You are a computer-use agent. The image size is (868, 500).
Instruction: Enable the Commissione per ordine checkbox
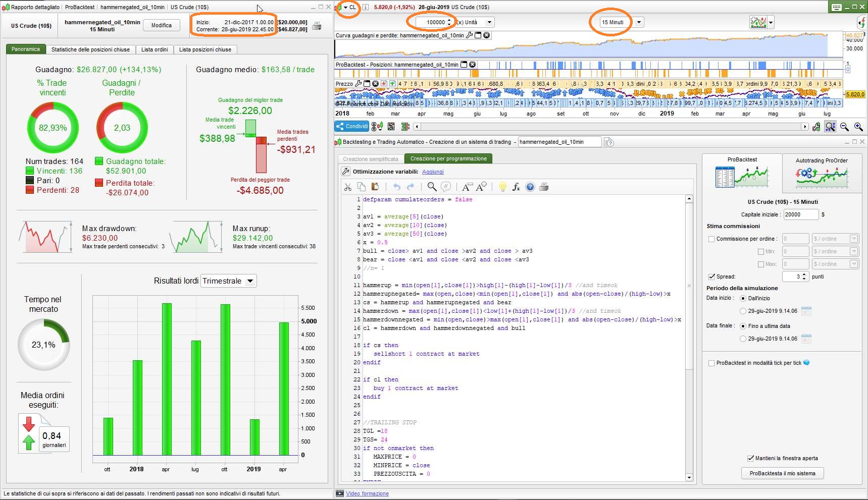point(711,239)
